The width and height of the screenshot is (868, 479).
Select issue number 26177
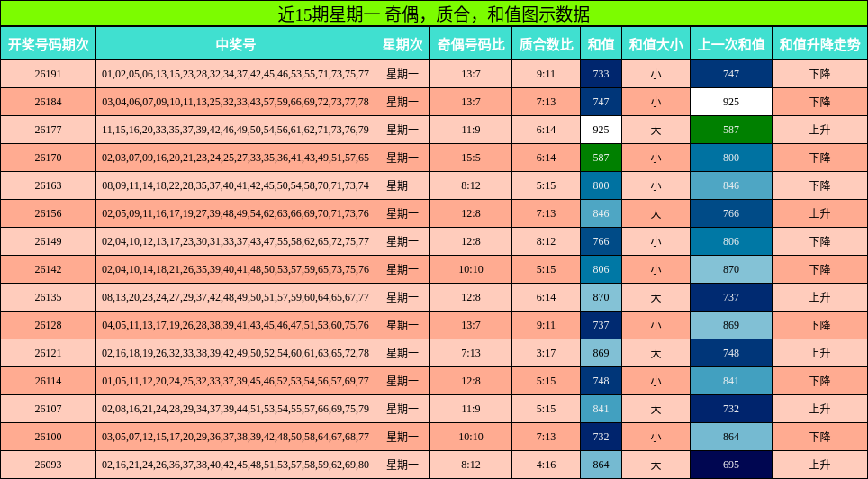point(48,131)
